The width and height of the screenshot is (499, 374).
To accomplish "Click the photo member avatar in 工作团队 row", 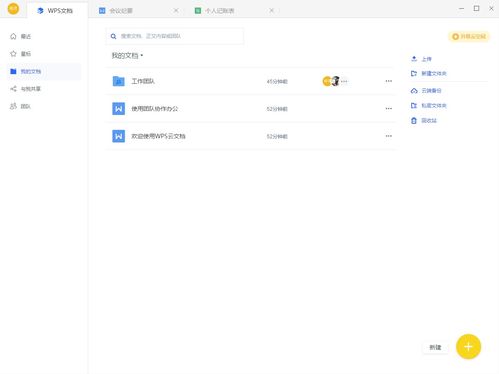I will 335,81.
